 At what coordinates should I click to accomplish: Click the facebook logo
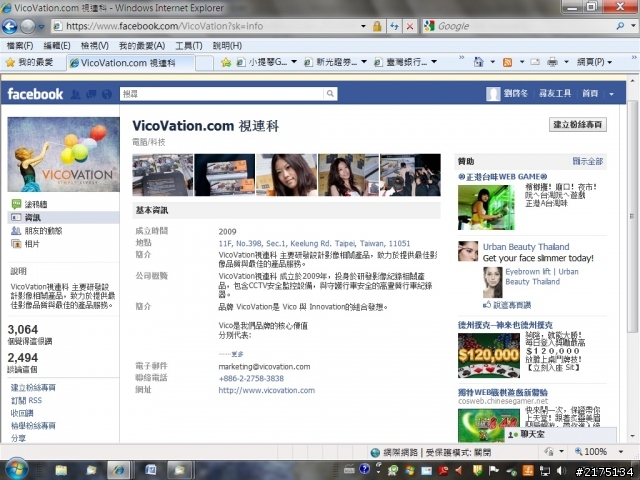tap(35, 94)
